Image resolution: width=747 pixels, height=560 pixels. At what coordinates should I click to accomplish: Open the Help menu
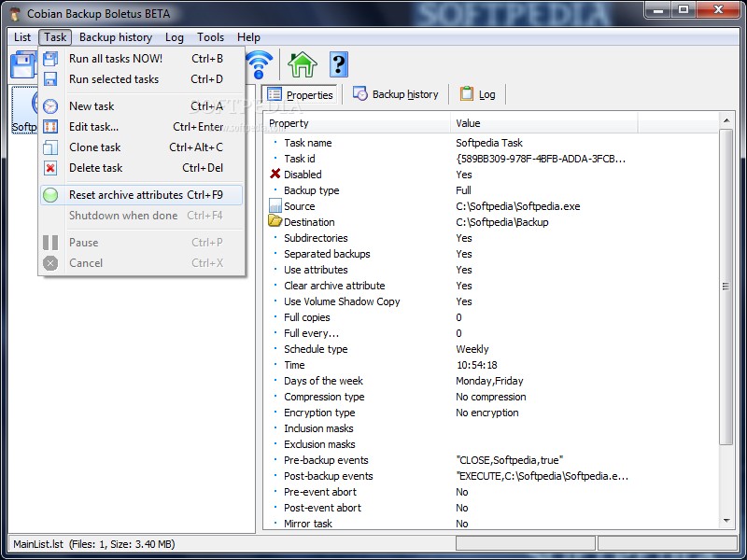pos(248,37)
